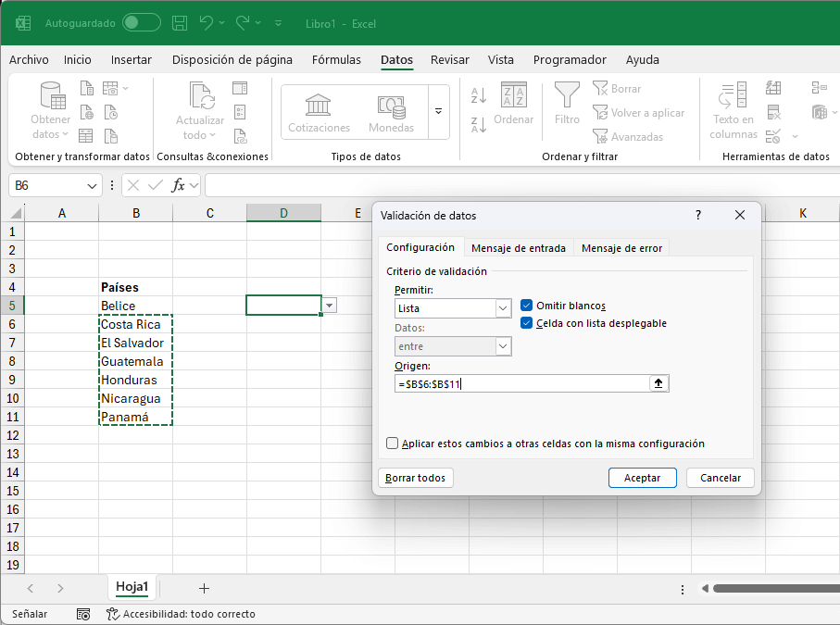Switch to the Fórmulas ribbon tab

point(336,59)
